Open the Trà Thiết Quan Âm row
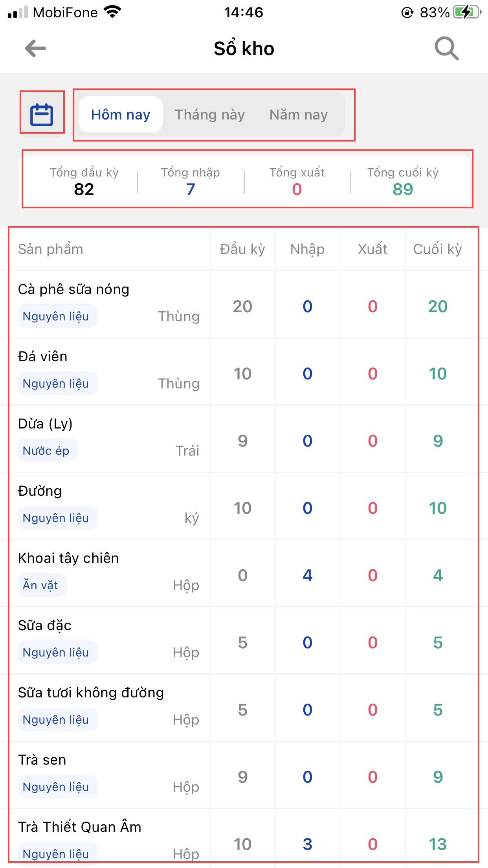 (80, 827)
